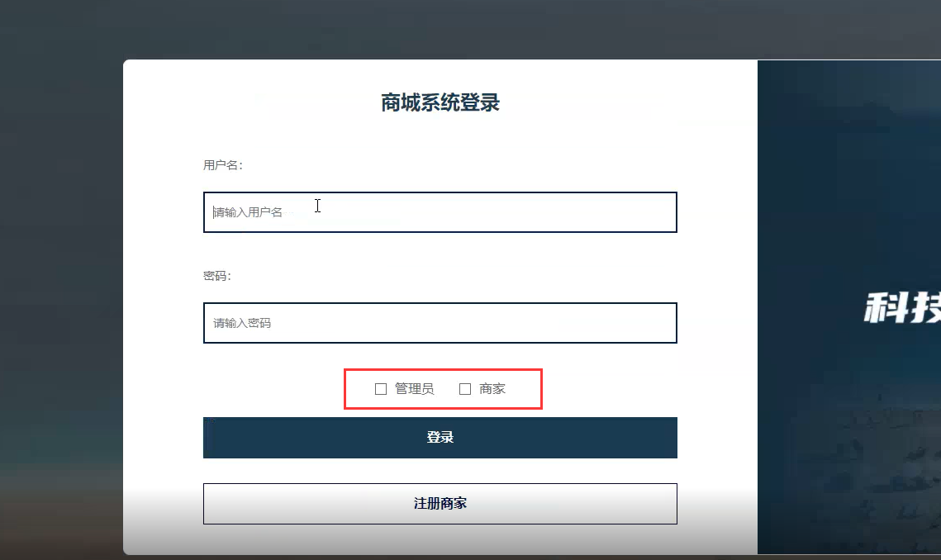The image size is (941, 560).
Task: Click the 商城系统登录 page title
Action: 440,102
